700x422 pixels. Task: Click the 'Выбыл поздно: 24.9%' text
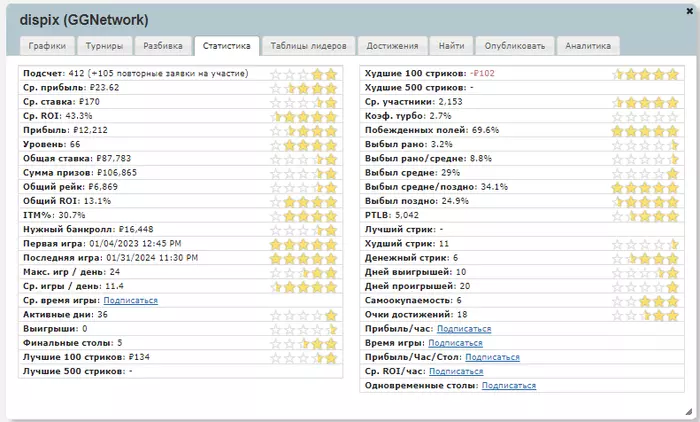(x=417, y=201)
